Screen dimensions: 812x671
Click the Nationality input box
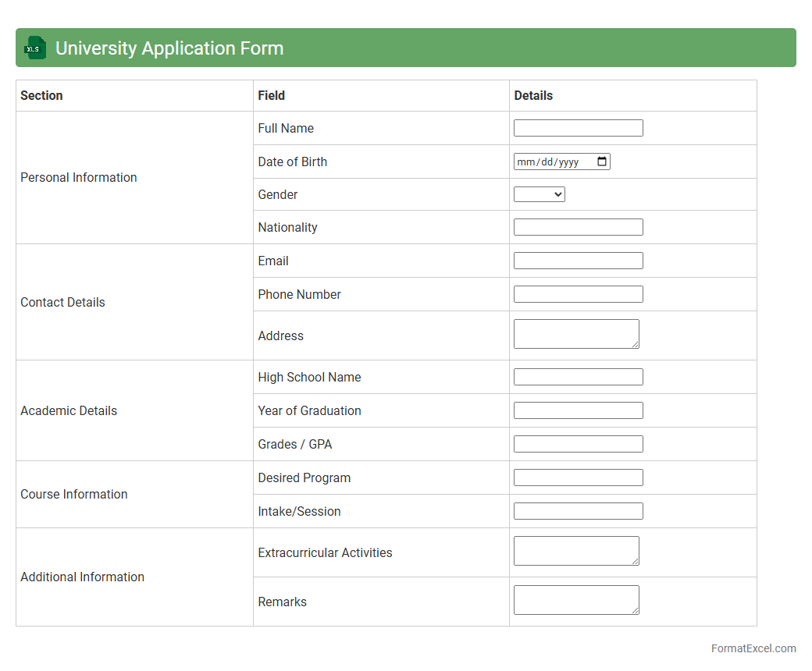[578, 227]
